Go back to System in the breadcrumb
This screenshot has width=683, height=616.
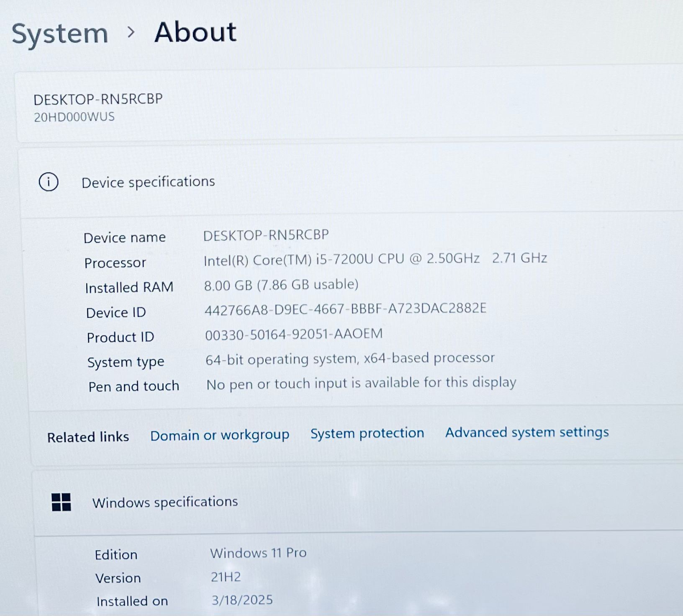(x=60, y=34)
